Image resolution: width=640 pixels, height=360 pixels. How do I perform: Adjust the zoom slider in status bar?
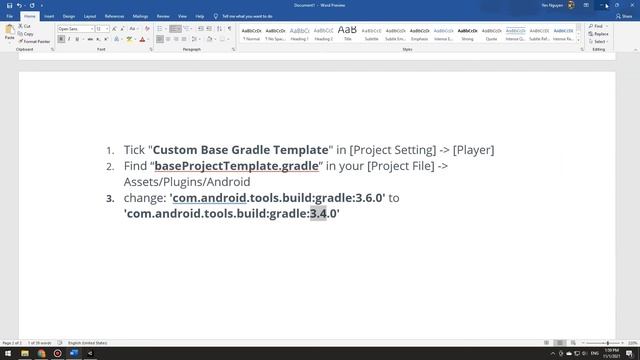[x=608, y=343]
